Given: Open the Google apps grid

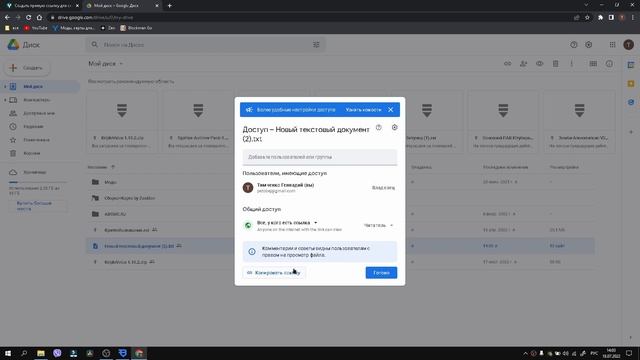Looking at the screenshot, I should 612,45.
